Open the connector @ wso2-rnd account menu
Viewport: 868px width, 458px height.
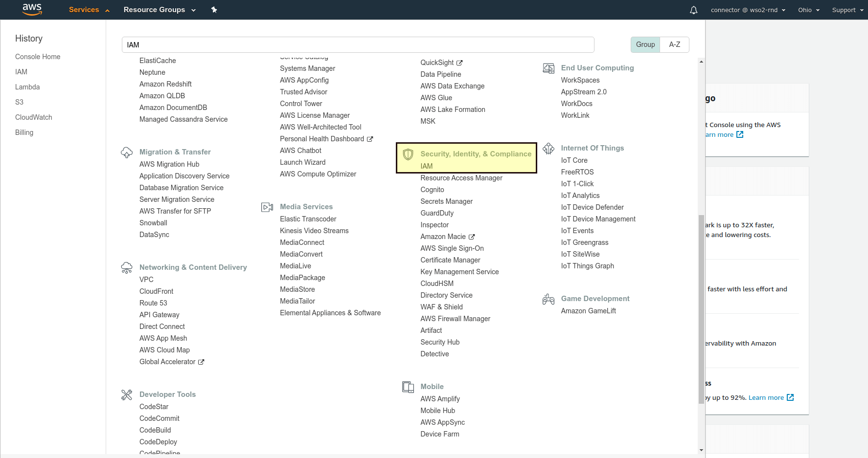(x=748, y=10)
